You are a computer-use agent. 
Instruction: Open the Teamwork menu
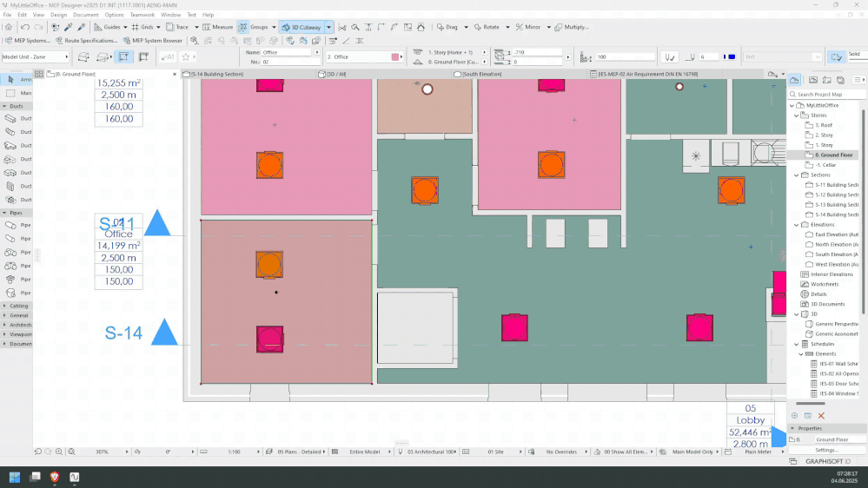coord(142,15)
